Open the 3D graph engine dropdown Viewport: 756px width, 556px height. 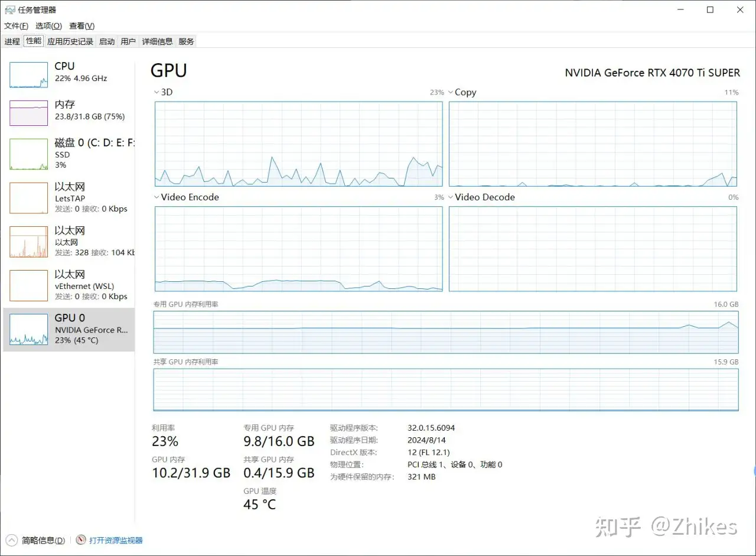[157, 92]
